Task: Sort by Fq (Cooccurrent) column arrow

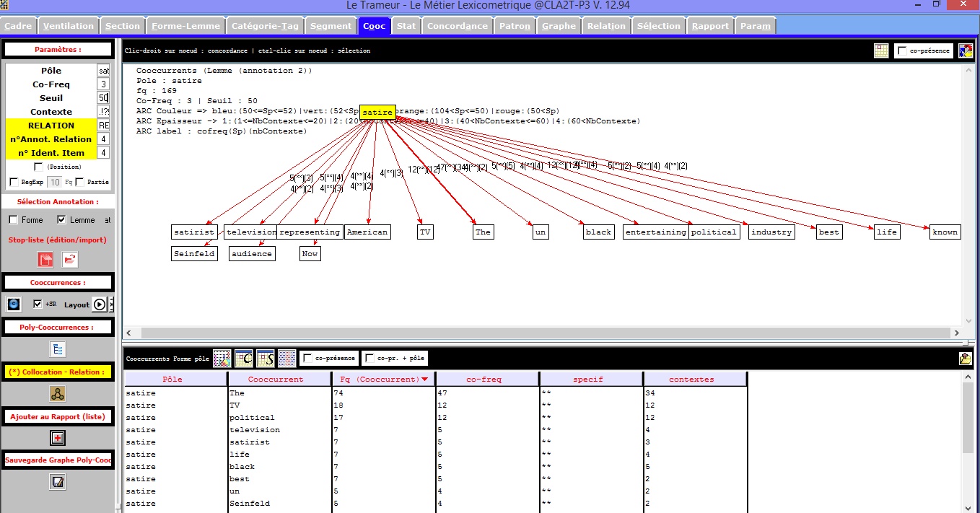Action: (x=424, y=380)
